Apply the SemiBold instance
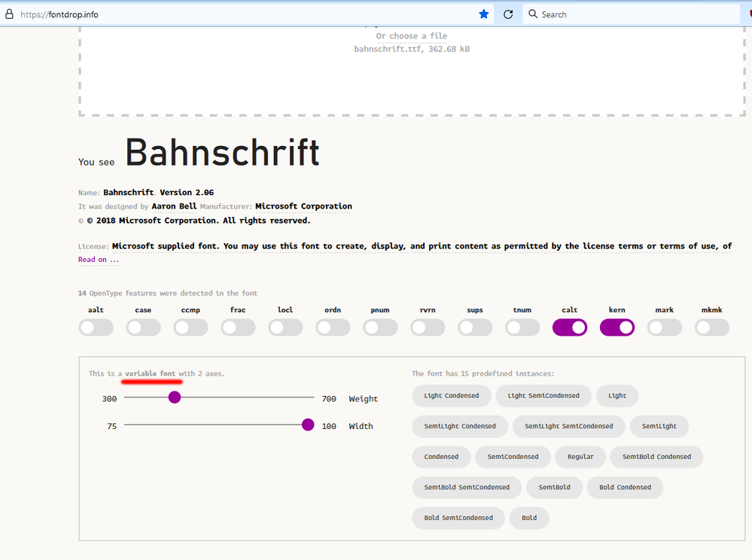The width and height of the screenshot is (752, 560). 555,488
